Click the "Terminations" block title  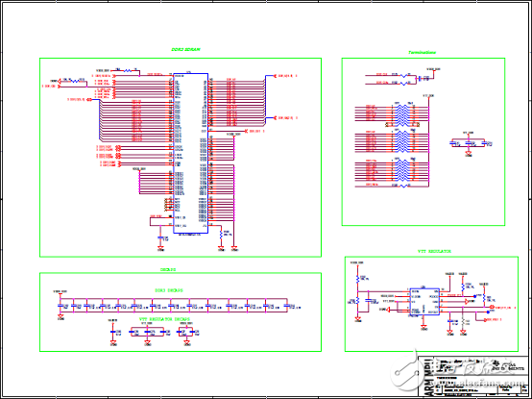(x=422, y=53)
